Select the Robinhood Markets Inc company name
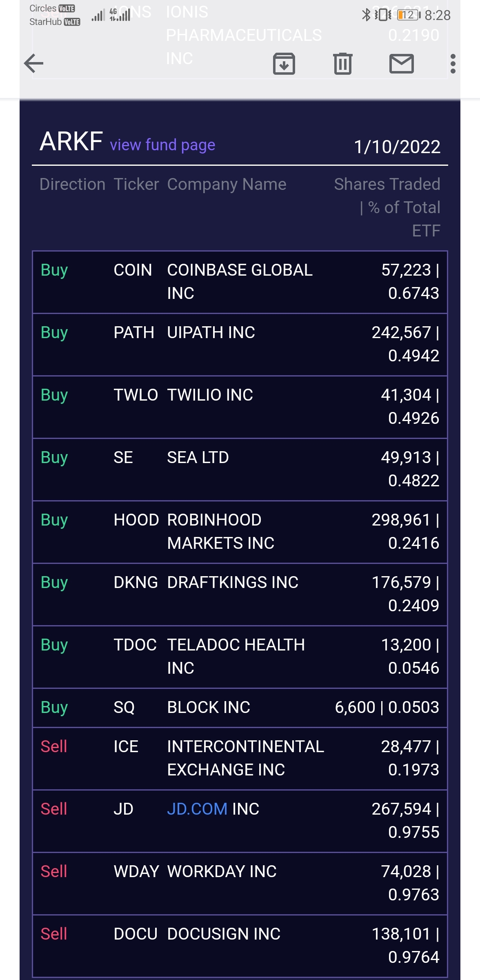Screen dimensions: 480x980 click(220, 531)
